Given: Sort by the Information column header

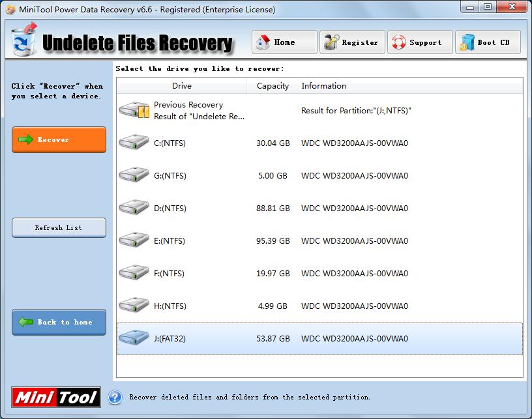Looking at the screenshot, I should [411, 86].
